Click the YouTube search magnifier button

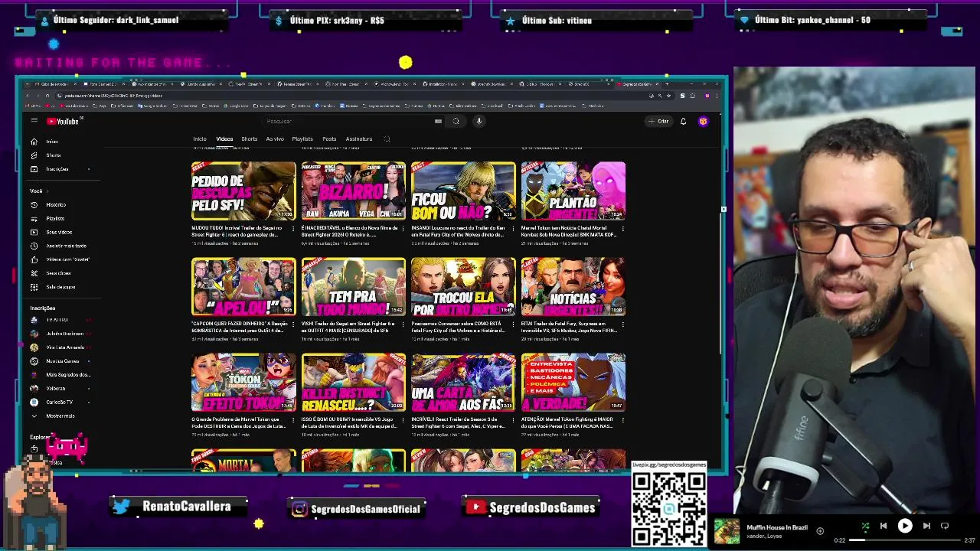(456, 121)
